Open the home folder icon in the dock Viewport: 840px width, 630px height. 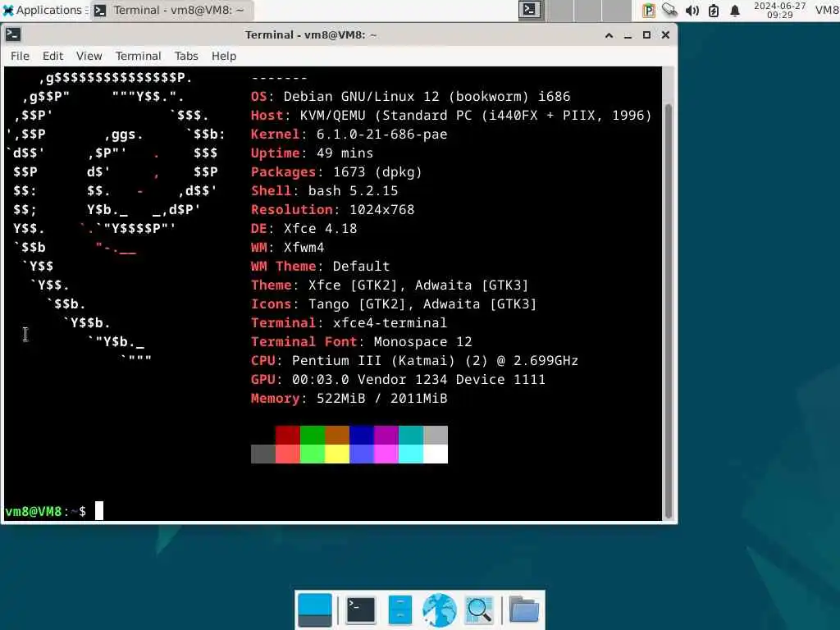coord(523,609)
